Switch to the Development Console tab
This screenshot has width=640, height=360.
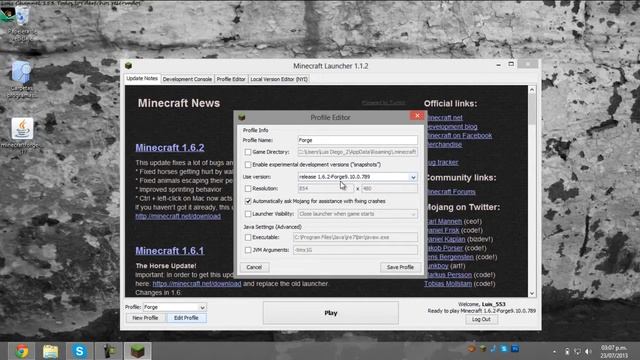[187, 79]
